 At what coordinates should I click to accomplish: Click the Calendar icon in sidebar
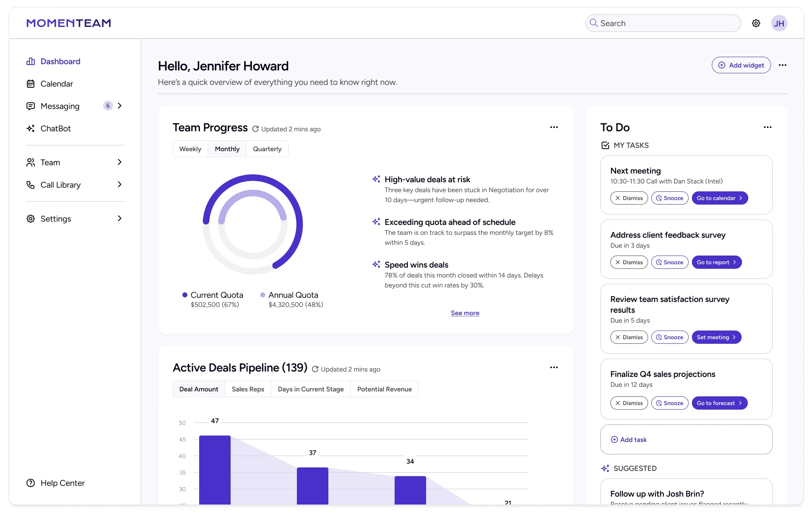point(31,84)
